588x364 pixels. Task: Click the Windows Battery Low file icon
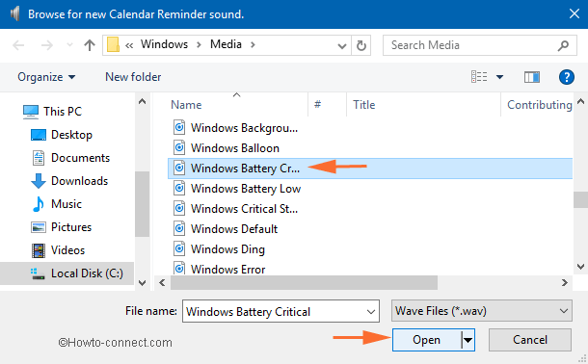179,188
